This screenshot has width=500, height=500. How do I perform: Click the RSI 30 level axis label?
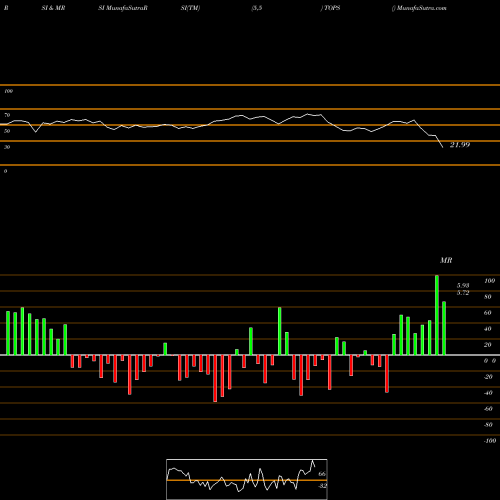pyautogui.click(x=7, y=147)
